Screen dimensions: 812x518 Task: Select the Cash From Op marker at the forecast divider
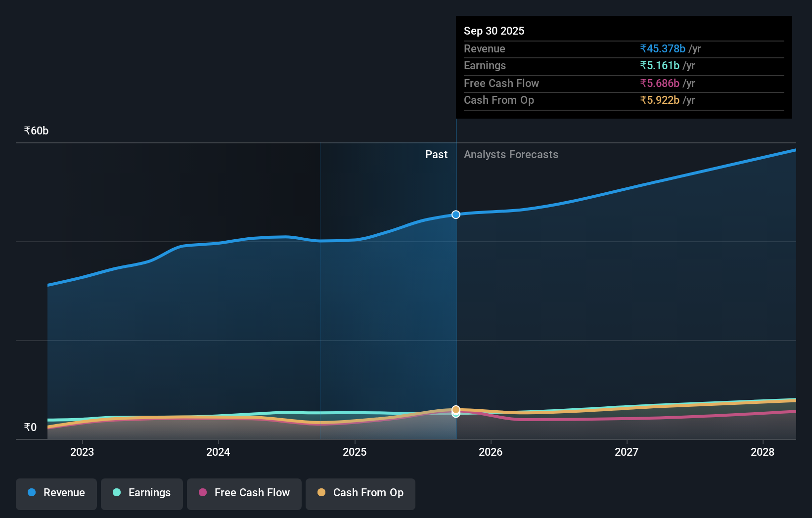click(455, 409)
